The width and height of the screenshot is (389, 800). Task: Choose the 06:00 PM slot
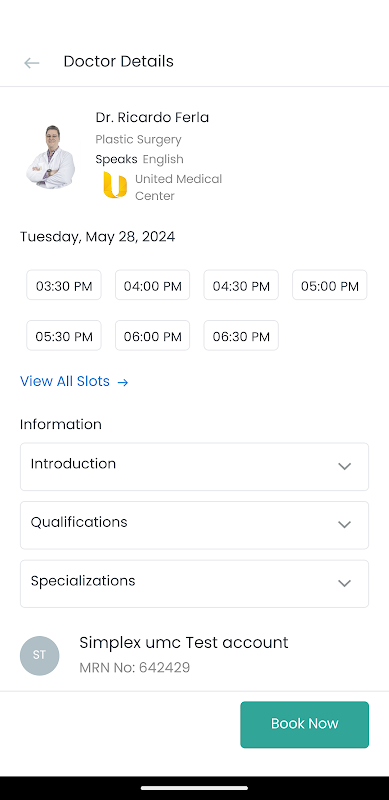pyautogui.click(x=153, y=336)
